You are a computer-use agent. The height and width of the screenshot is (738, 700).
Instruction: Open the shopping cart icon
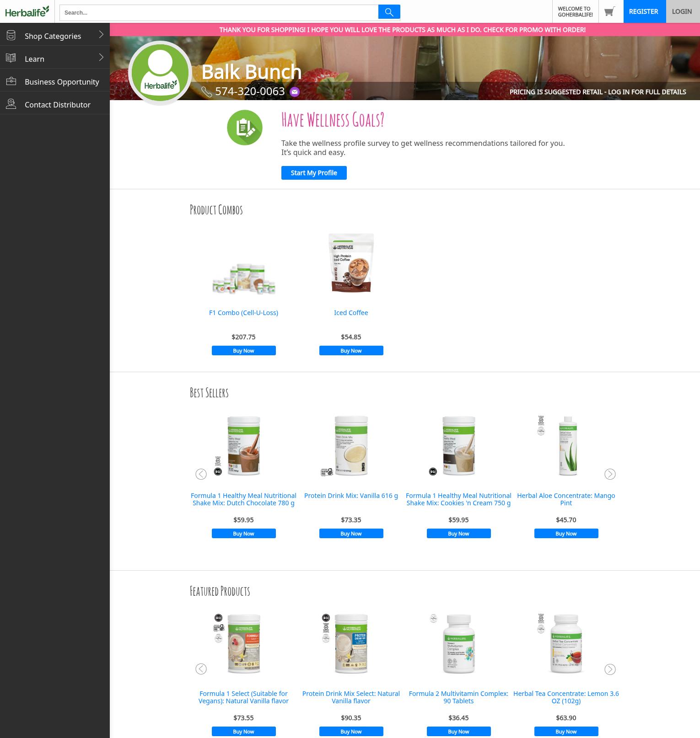tap(609, 12)
